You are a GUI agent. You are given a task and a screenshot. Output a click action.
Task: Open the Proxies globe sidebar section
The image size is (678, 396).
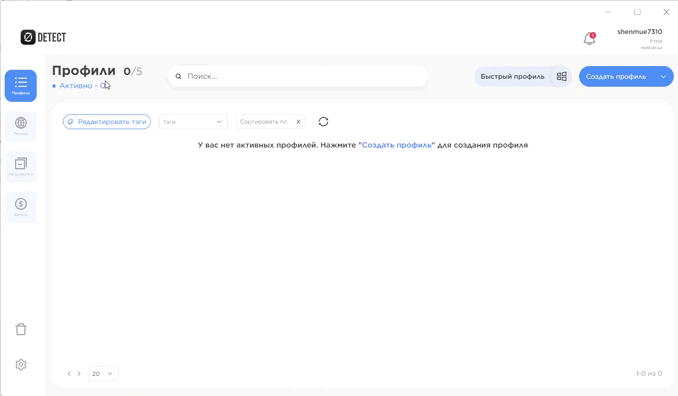21,126
